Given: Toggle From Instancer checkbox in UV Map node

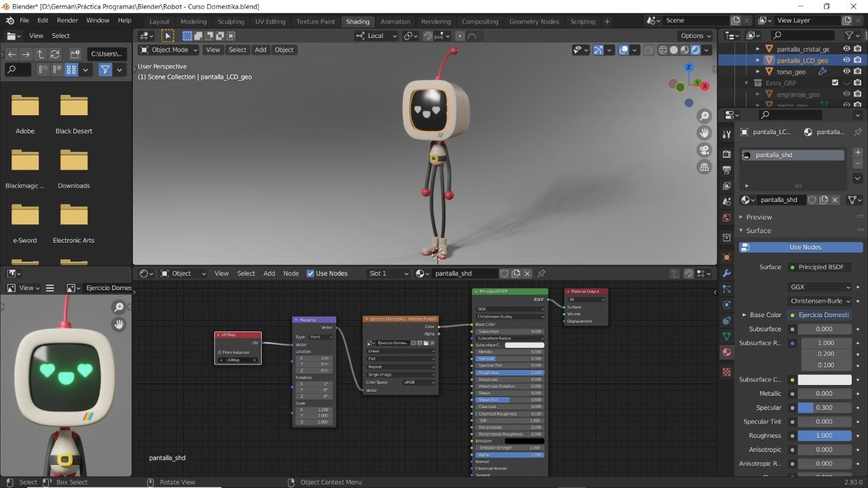Looking at the screenshot, I should click(x=220, y=352).
